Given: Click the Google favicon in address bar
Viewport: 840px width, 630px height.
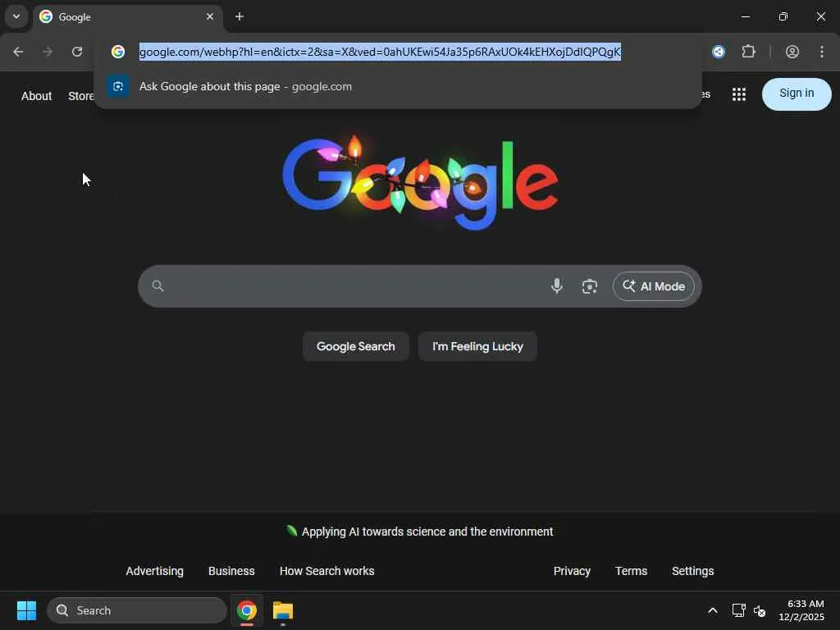Looking at the screenshot, I should tap(118, 52).
